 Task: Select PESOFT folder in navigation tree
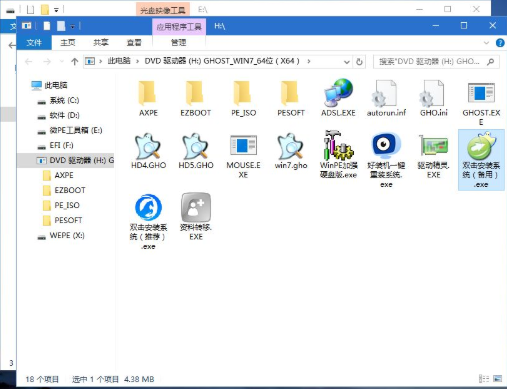[68, 220]
